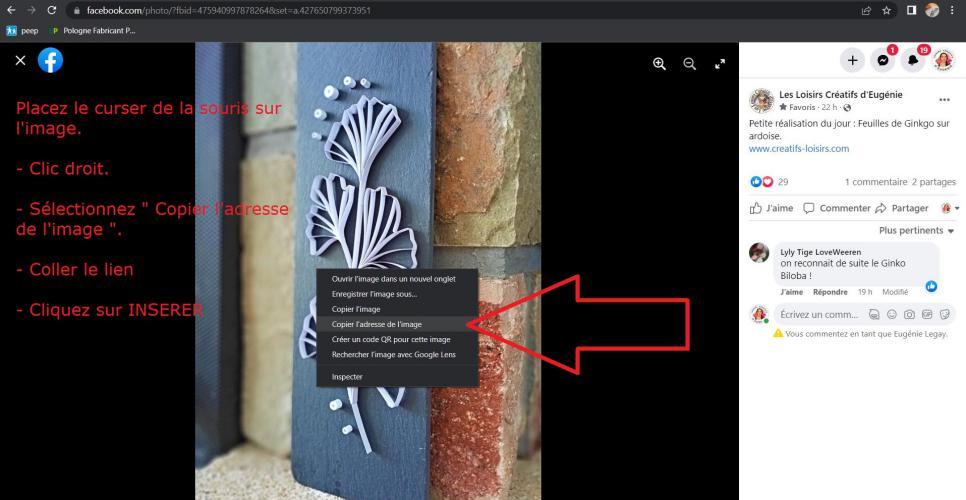Zoom in on the photo

click(659, 64)
